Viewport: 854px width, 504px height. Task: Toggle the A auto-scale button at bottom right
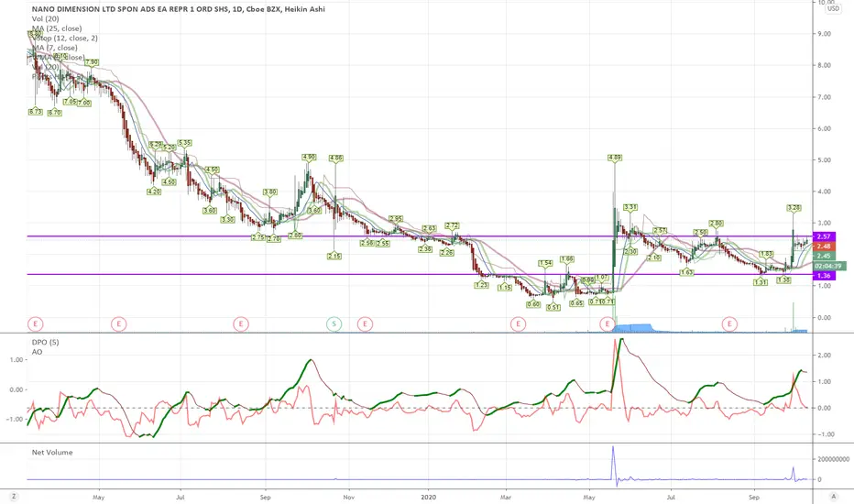click(x=833, y=497)
